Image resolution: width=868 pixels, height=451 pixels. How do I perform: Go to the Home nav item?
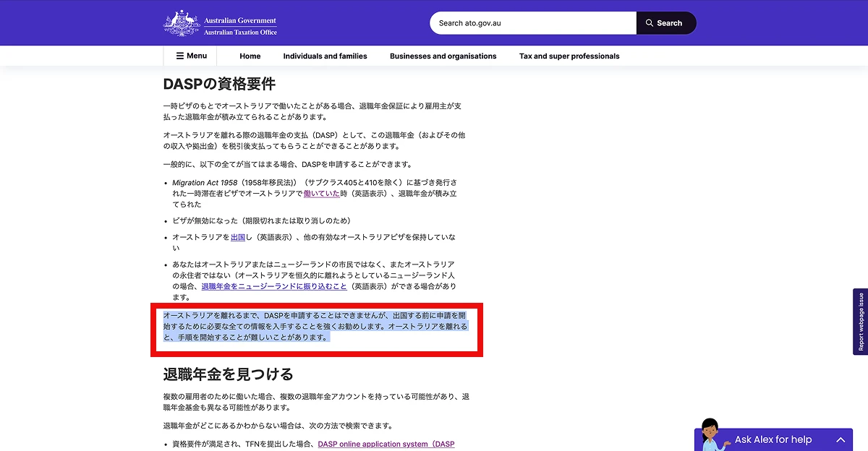click(250, 56)
